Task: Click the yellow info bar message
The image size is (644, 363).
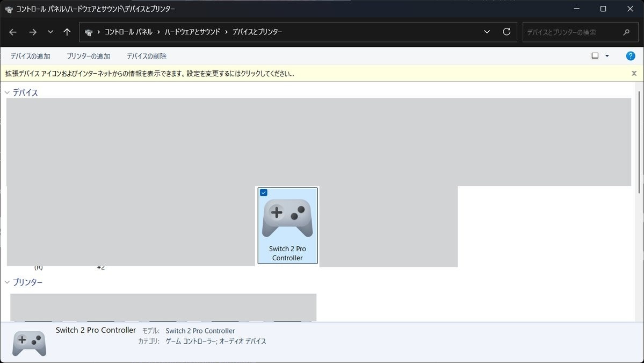Action: click(149, 74)
